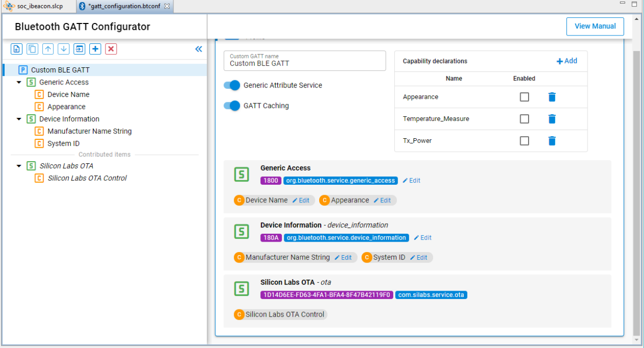
Task: Click the move up arrow icon
Action: 48,49
